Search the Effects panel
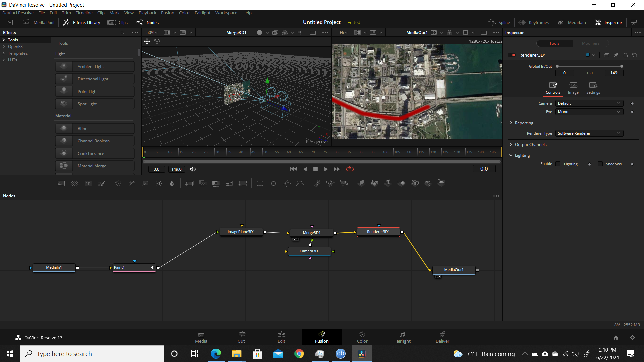This screenshot has height=362, width=644. tap(122, 33)
